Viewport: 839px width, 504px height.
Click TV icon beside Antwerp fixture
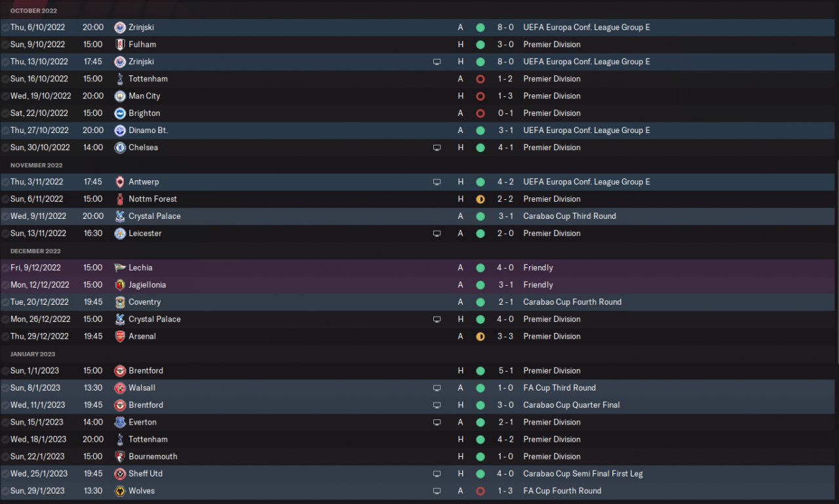click(x=437, y=182)
